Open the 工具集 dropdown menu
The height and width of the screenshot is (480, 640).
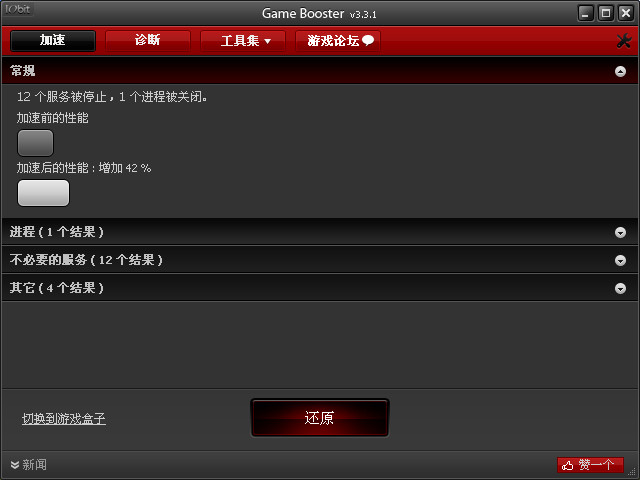coord(243,41)
